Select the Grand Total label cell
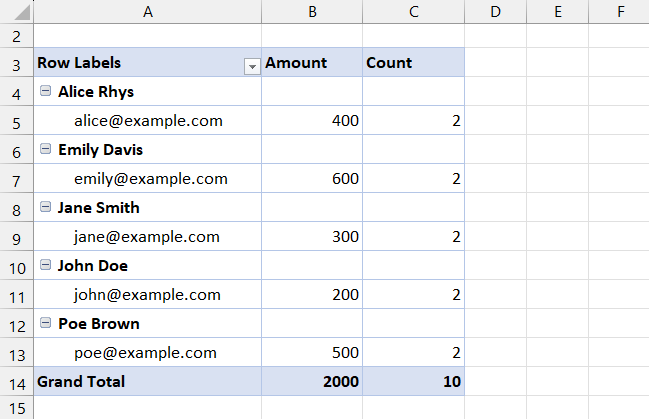The width and height of the screenshot is (649, 419). point(148,381)
